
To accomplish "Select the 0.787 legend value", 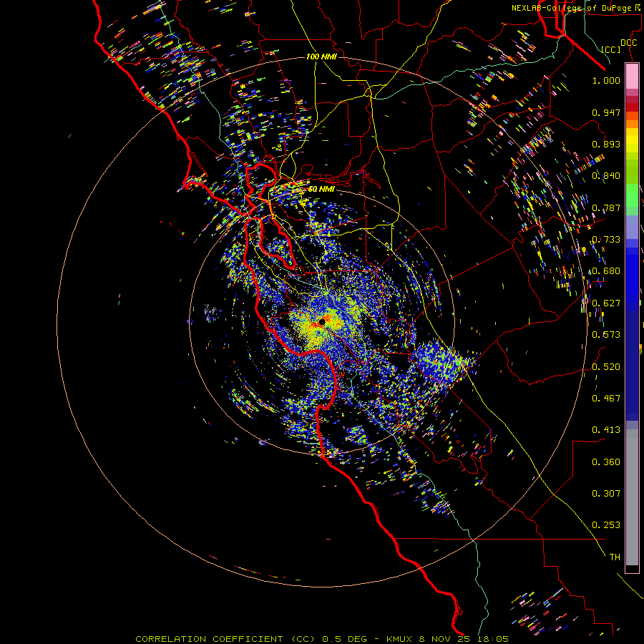I will click(606, 208).
